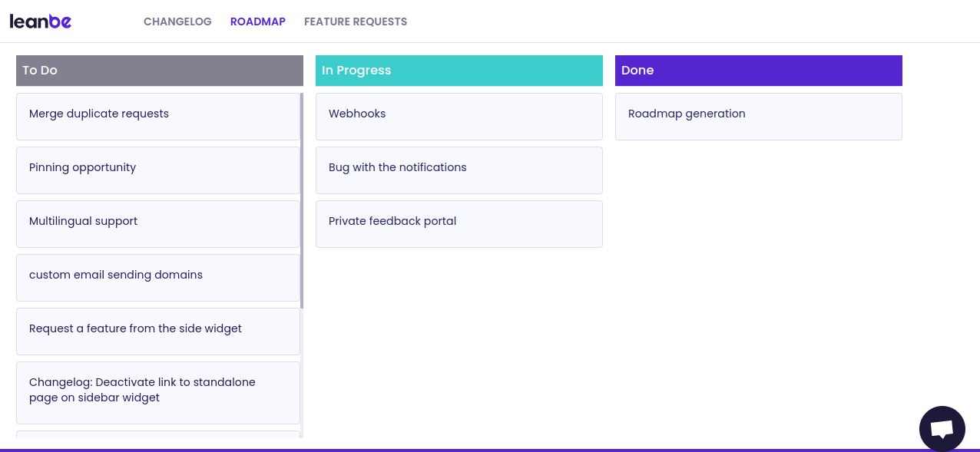Select the Roadmap tab
The height and width of the screenshot is (452, 980).
(x=258, y=21)
